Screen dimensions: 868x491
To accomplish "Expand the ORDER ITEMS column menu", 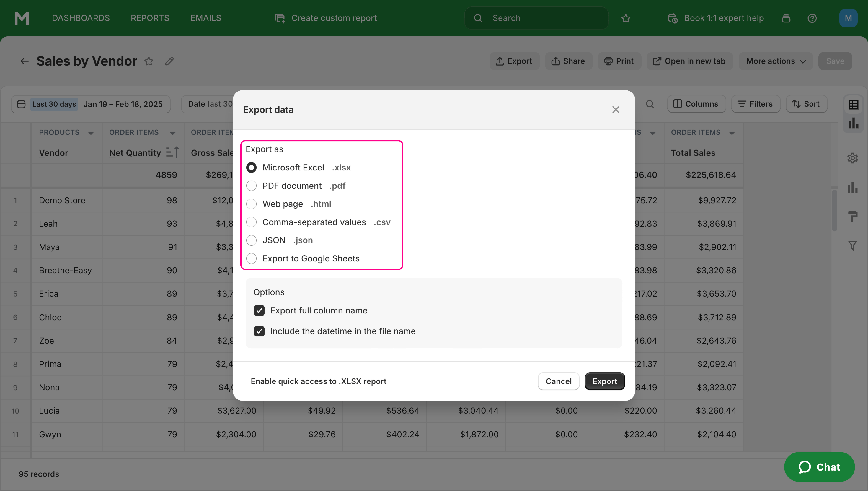I will [x=173, y=133].
